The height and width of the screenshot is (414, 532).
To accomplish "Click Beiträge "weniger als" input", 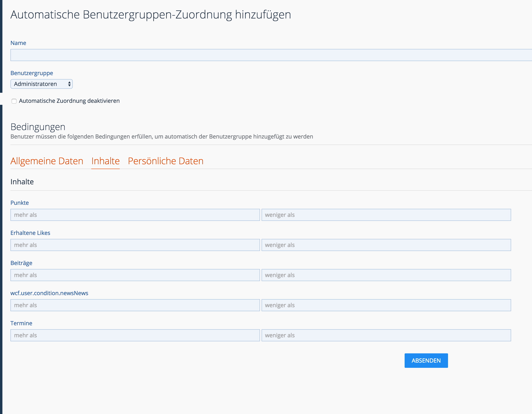I will pos(386,275).
